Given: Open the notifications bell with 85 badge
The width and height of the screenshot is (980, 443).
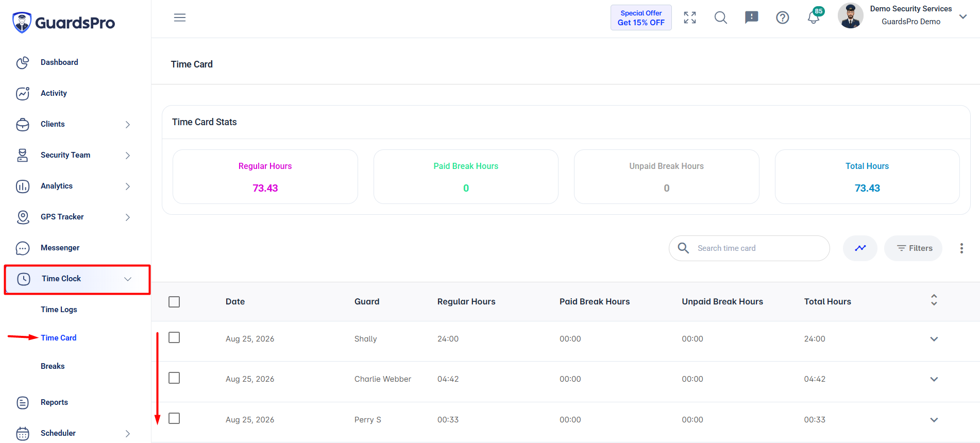Looking at the screenshot, I should (x=814, y=16).
